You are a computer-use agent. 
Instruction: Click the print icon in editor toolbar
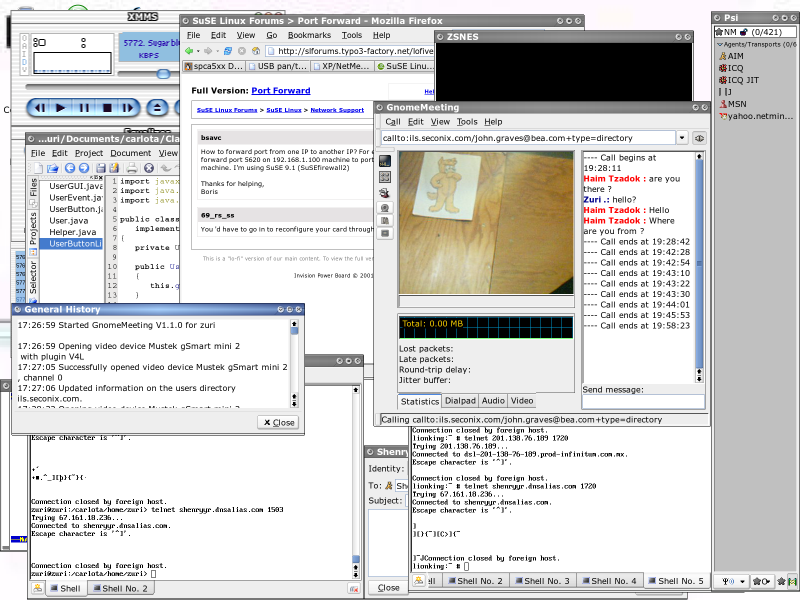[130, 168]
